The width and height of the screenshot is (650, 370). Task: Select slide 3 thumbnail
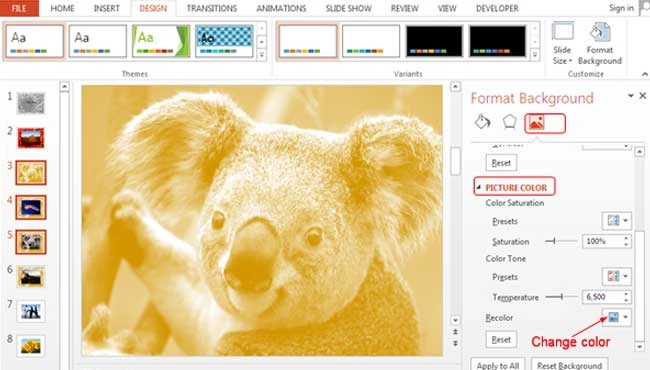(x=31, y=173)
